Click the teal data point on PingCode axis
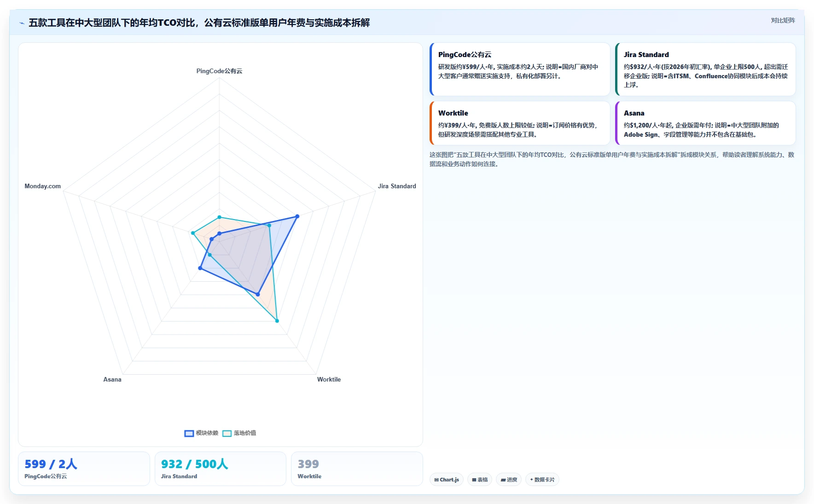 pos(219,217)
